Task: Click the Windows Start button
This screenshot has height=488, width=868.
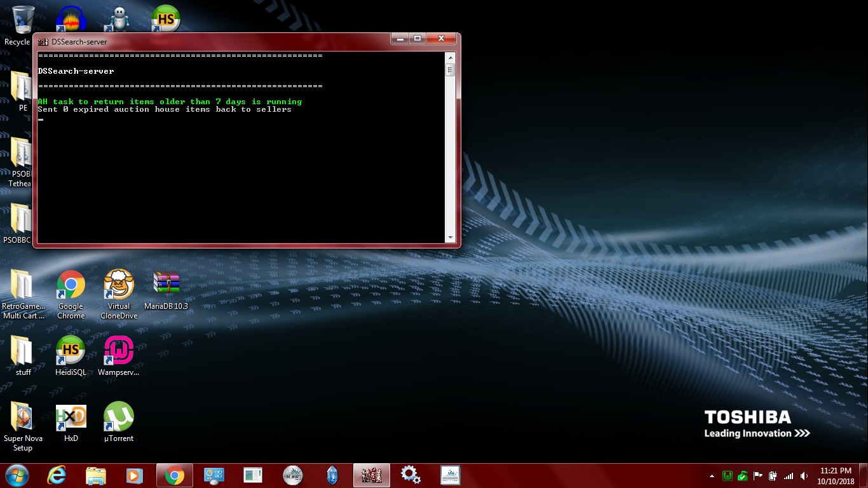Action: (x=17, y=475)
